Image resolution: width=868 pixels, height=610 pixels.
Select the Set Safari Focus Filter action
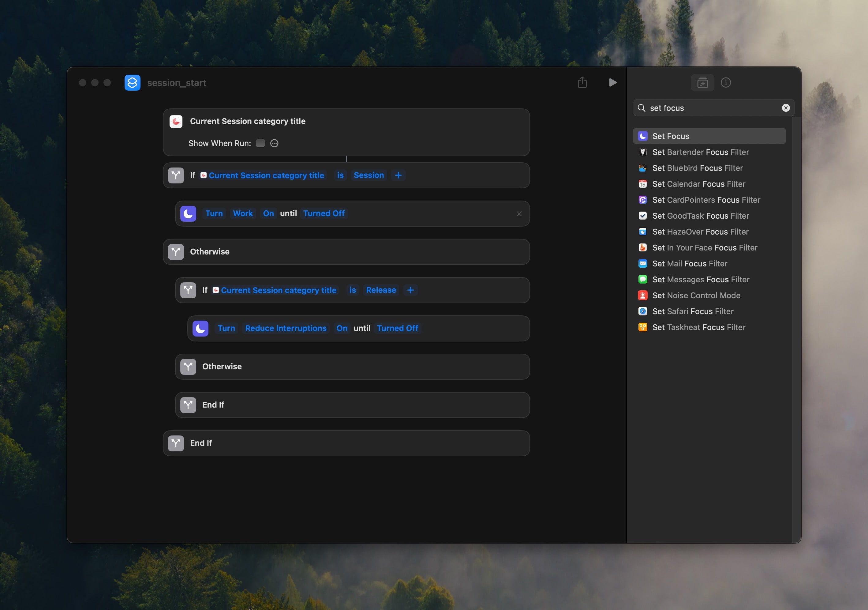pos(693,311)
